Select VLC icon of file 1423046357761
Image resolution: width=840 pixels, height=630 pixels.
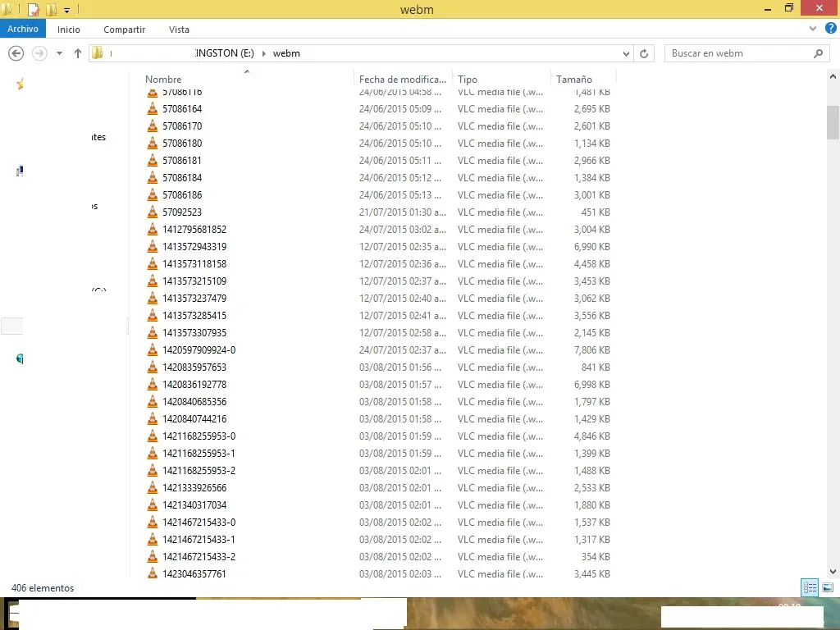tap(153, 573)
